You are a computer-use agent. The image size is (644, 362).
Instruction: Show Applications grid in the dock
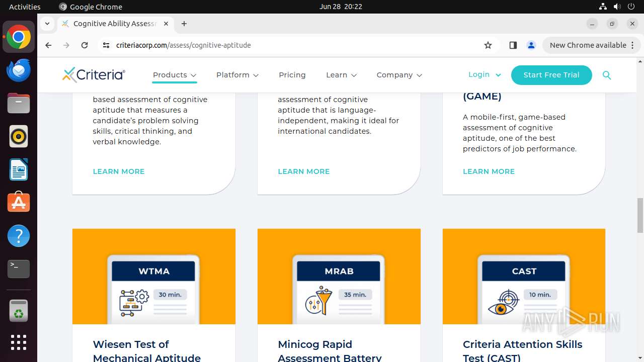(x=19, y=342)
